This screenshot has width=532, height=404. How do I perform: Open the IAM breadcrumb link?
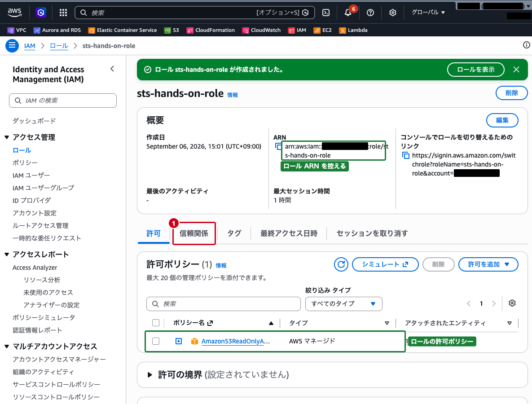30,46
